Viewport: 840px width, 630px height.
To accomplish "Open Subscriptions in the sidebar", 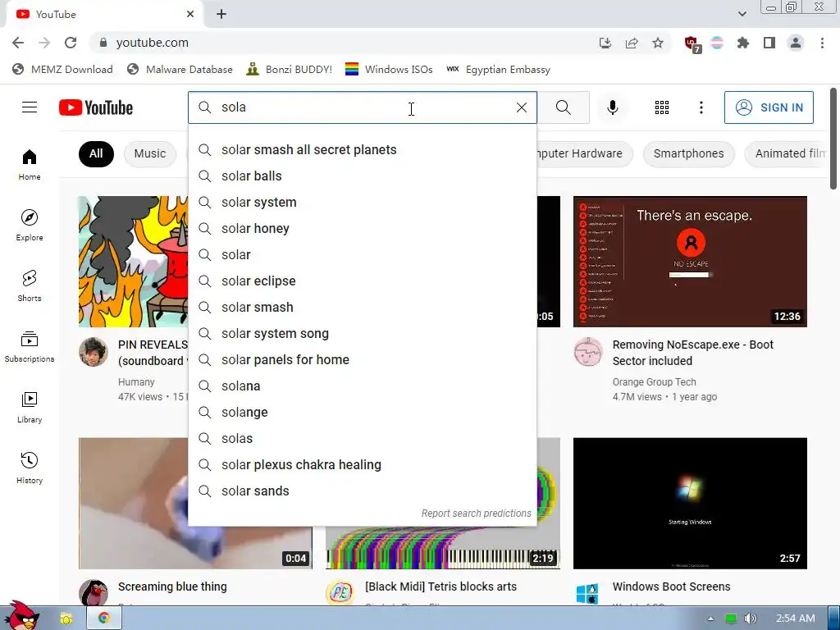I will tap(30, 347).
